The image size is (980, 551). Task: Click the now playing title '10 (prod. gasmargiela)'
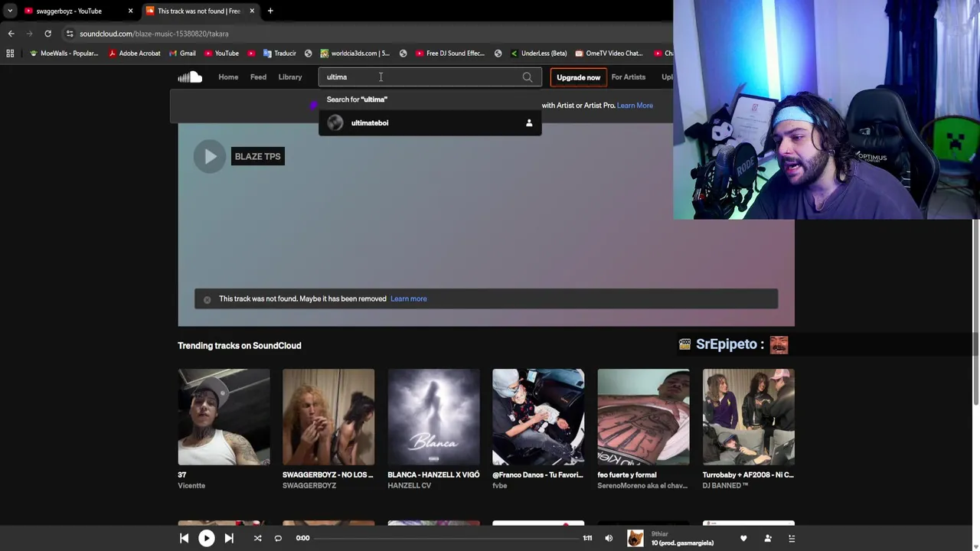pyautogui.click(x=682, y=543)
